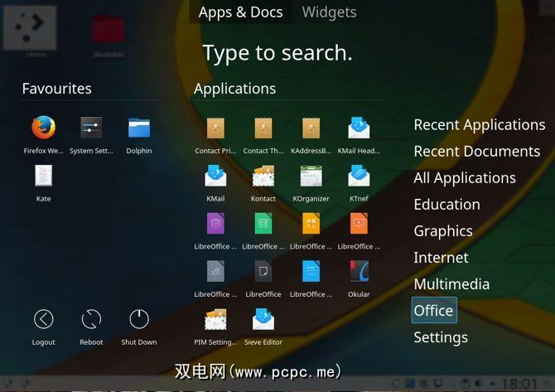Screen dimensions: 555x392
Task: Select the Apps & Docs tab
Action: pyautogui.click(x=241, y=12)
